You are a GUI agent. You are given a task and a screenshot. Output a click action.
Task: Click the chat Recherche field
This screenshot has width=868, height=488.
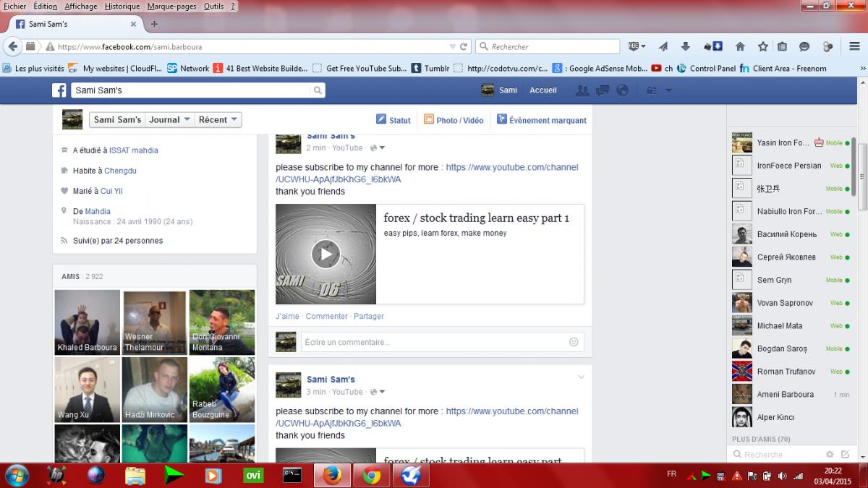775,454
